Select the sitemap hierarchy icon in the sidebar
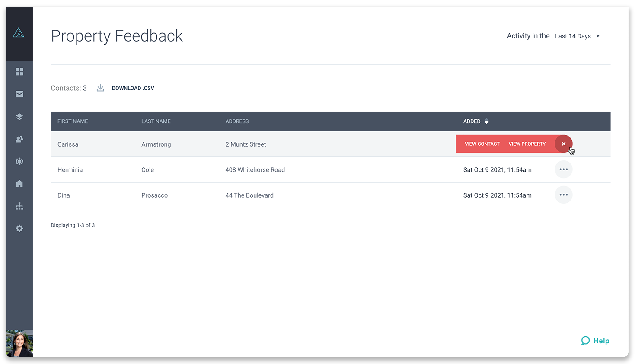Viewport: 635px width, 364px height. click(x=19, y=206)
